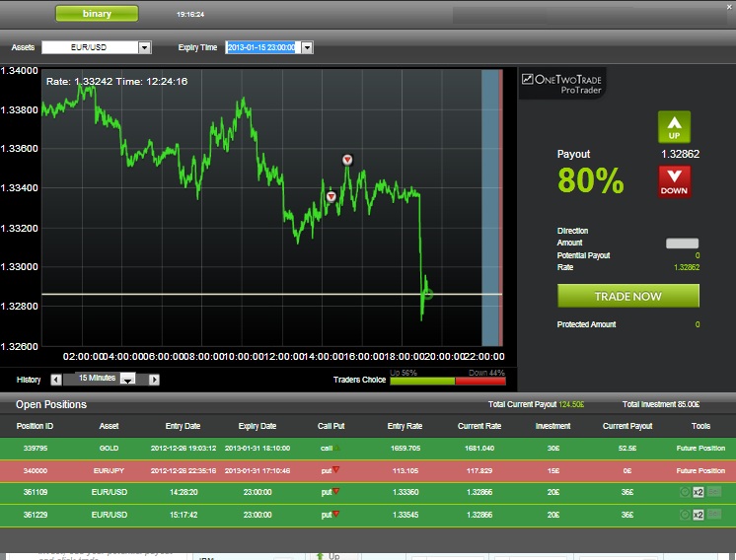Click the Total Current Payout 124.50£ value
Viewport: 736px width, 560px height.
tap(571, 404)
